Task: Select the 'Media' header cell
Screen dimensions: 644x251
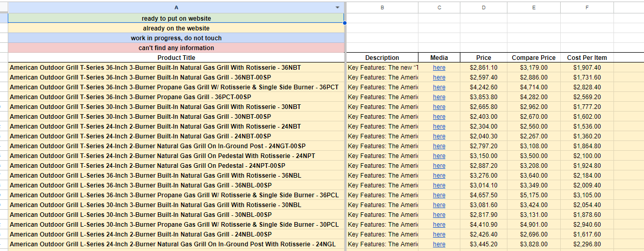Action: tap(439, 58)
